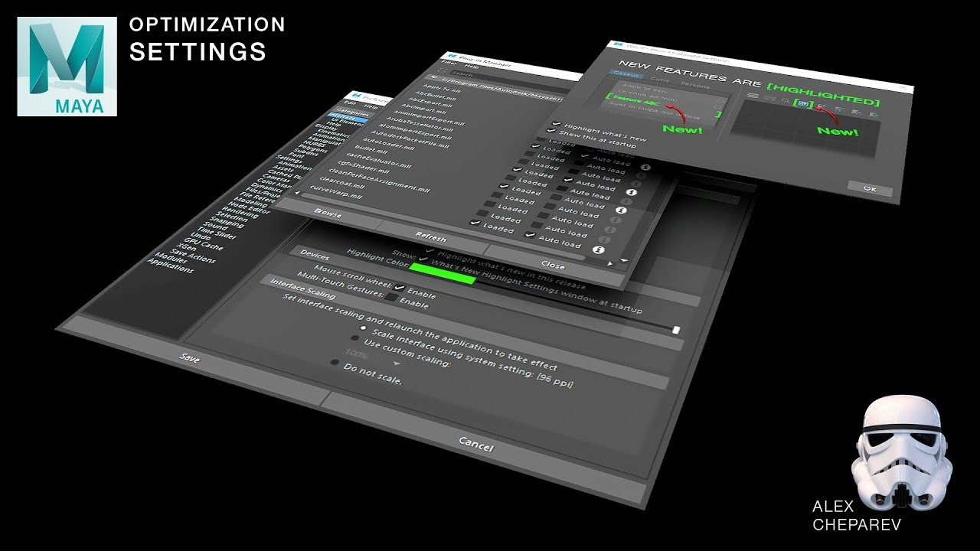Click the Maya icon in Plug-in Manager title bar
Image resolution: width=980 pixels, height=551 pixels.
[452, 55]
